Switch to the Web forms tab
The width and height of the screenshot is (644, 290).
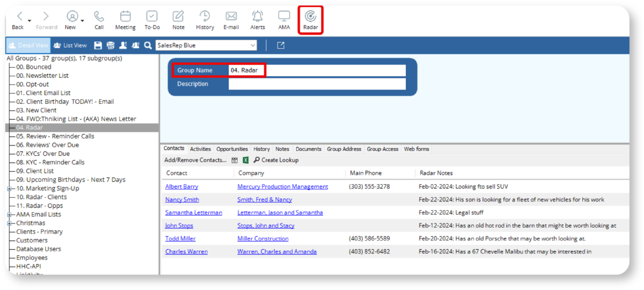pos(416,149)
